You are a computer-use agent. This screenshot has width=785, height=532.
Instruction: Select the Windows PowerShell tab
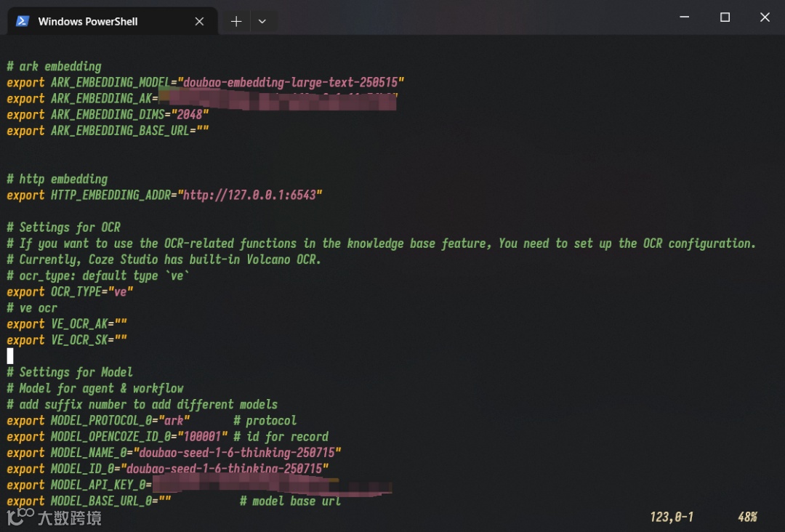(113, 21)
